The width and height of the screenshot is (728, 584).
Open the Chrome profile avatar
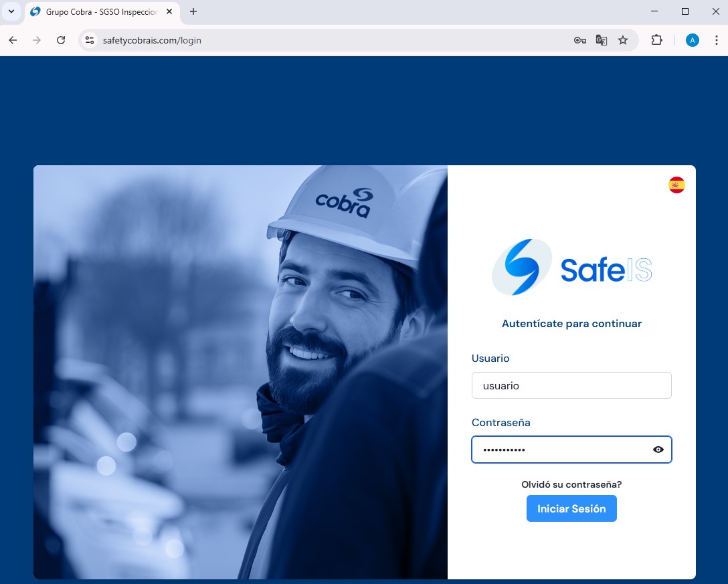693,40
